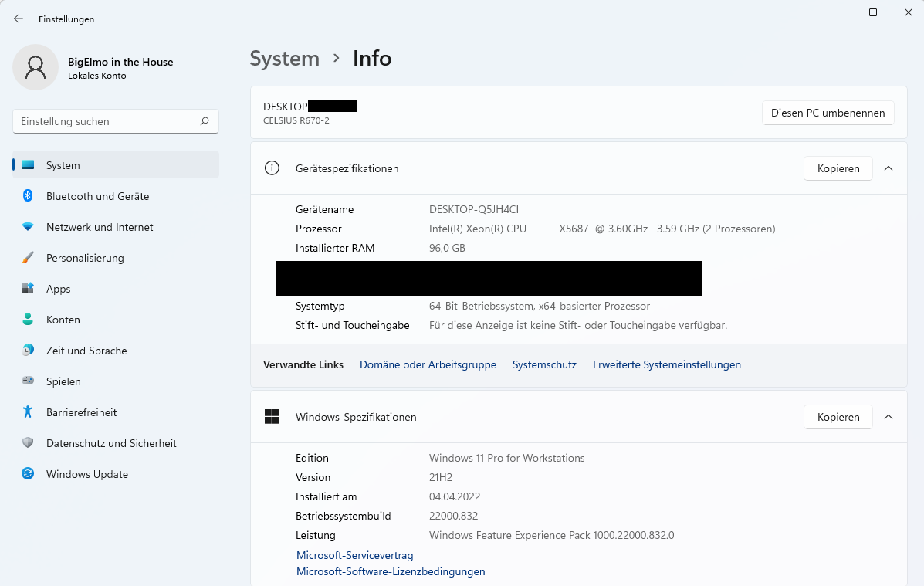Open the Systemschutz link

click(544, 364)
